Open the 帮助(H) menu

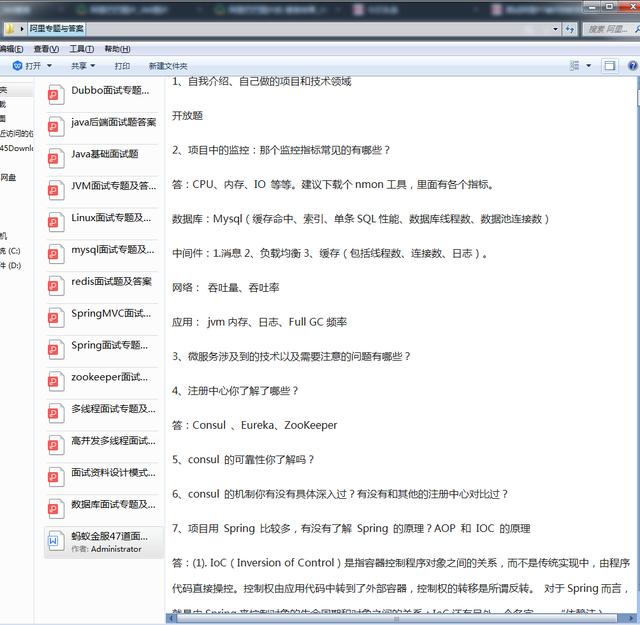click(x=118, y=49)
